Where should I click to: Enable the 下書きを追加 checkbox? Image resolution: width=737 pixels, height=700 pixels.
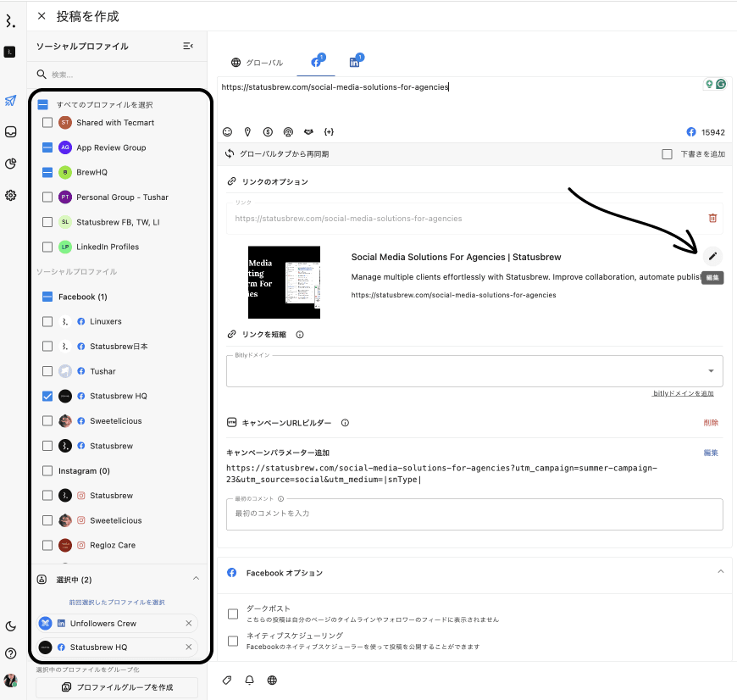click(667, 154)
